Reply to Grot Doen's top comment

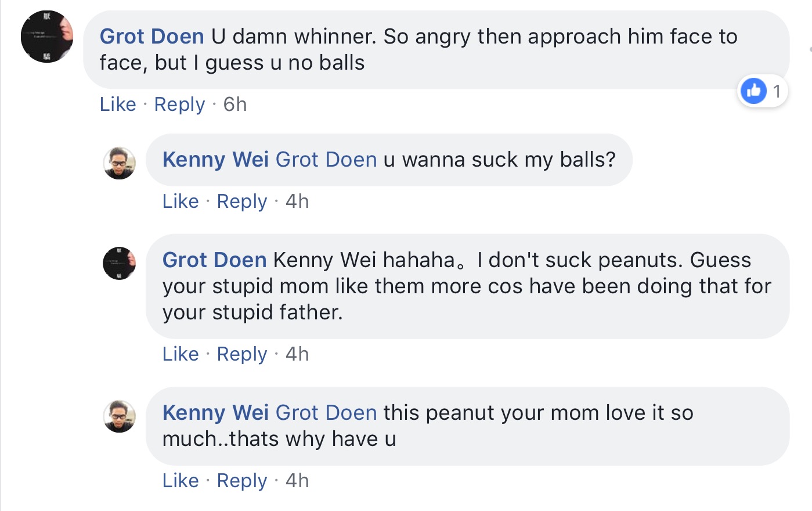click(x=179, y=105)
